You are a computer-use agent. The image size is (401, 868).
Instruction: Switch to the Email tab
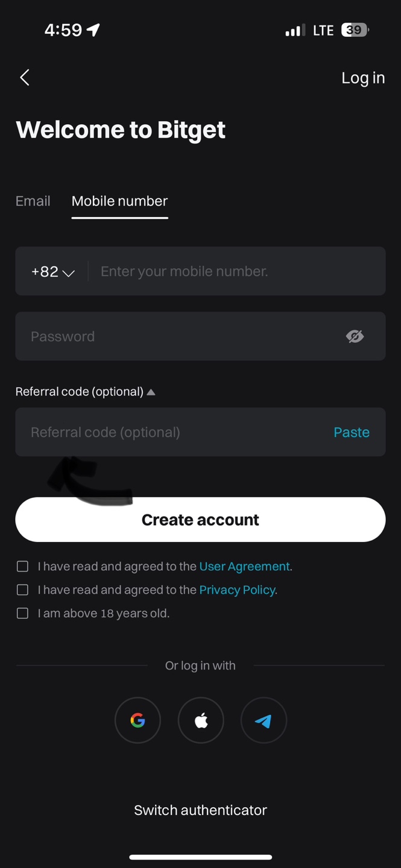33,201
